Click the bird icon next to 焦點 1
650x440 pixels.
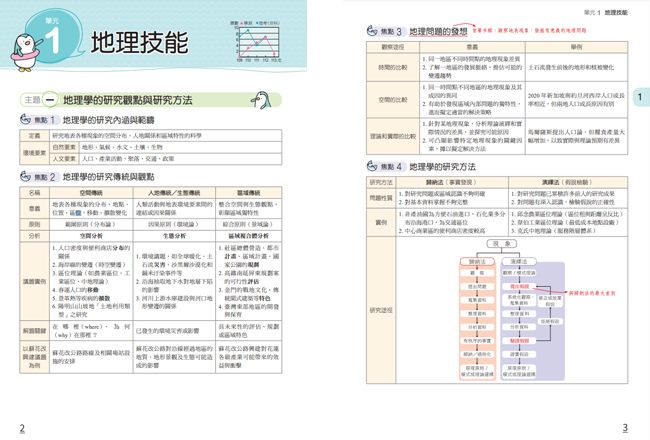click(x=26, y=119)
